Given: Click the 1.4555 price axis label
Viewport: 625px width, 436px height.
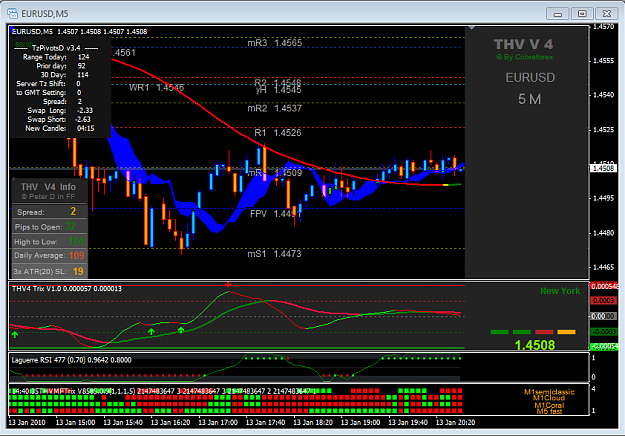Looking at the screenshot, I should click(x=603, y=61).
